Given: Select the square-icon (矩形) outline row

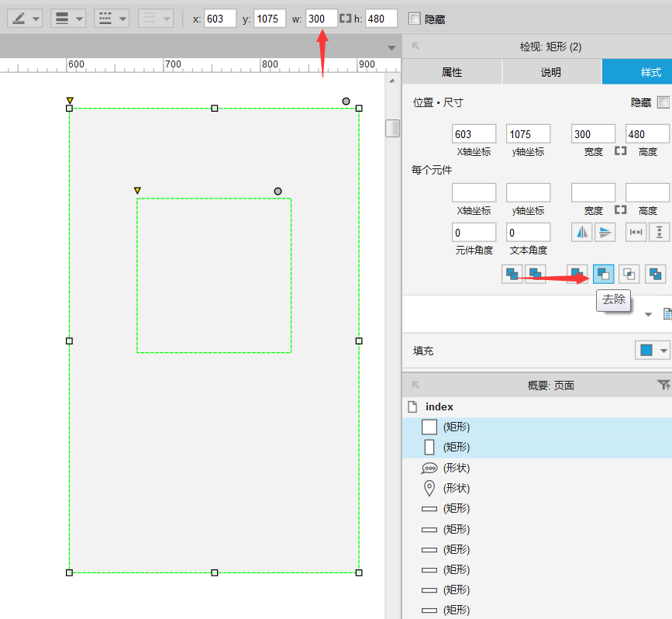Looking at the screenshot, I should point(537,427).
